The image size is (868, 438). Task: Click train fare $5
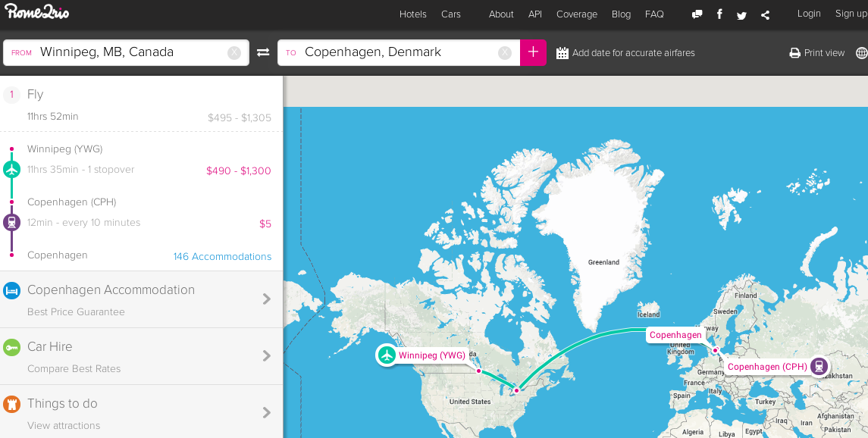pos(265,224)
